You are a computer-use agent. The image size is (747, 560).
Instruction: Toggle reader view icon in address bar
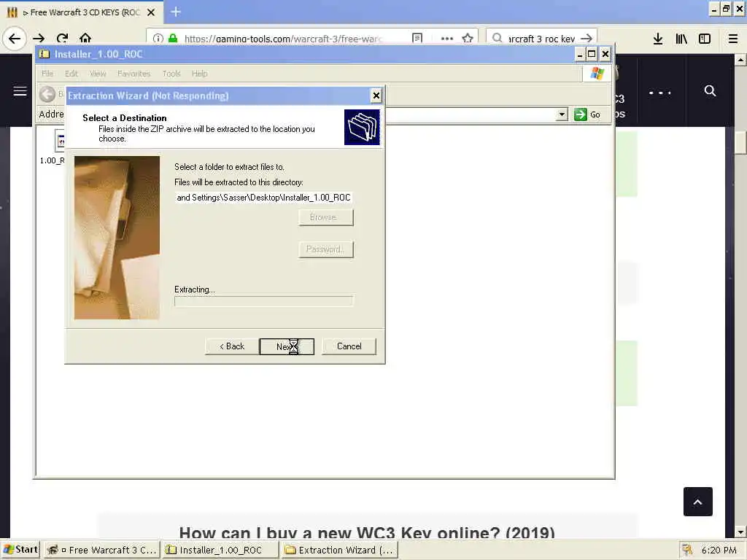click(417, 38)
